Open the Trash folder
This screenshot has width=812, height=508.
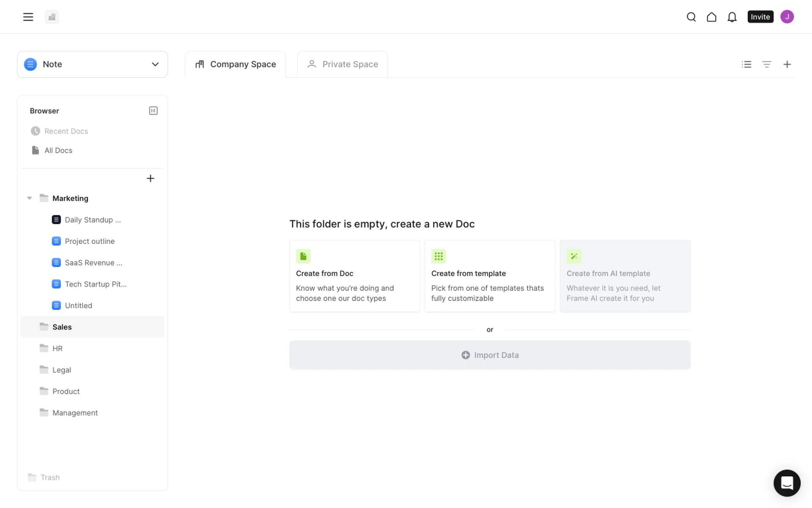[x=49, y=478]
